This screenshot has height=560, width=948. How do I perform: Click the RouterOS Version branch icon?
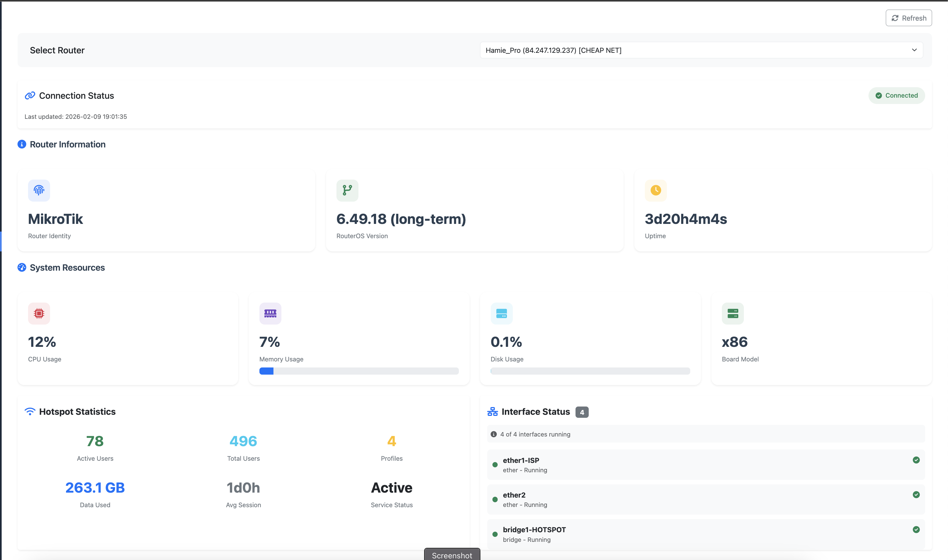point(347,190)
